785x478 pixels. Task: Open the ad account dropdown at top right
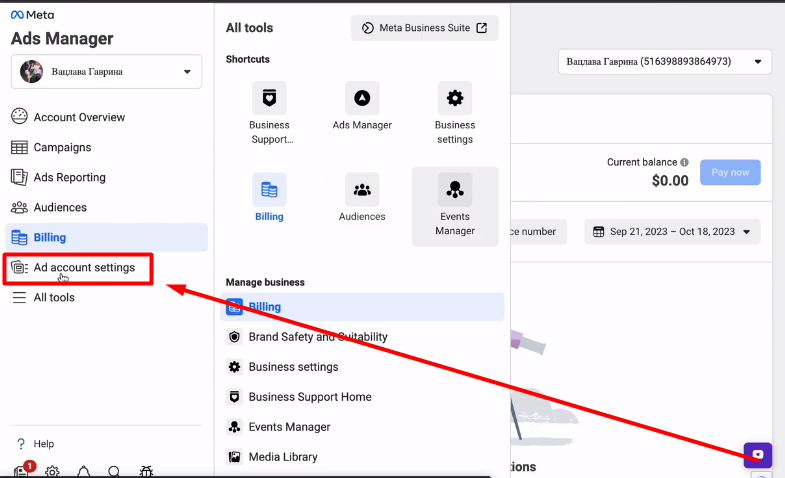tap(664, 62)
